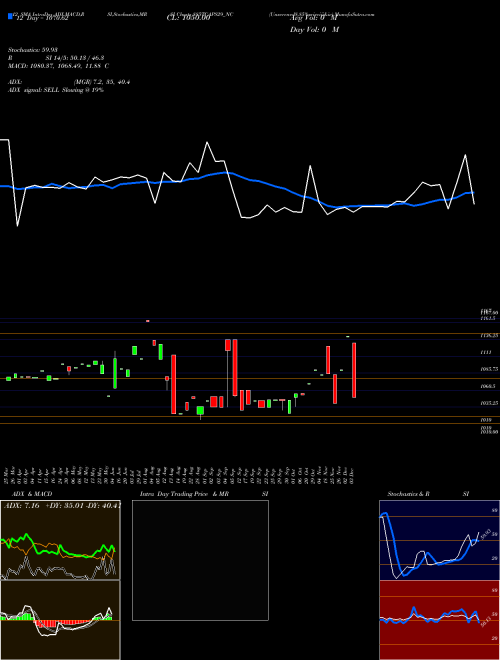Image resolution: width=500 pixels, height=660 pixels.
Task: Click the 1126.25 price axis label
Action: [489, 335]
